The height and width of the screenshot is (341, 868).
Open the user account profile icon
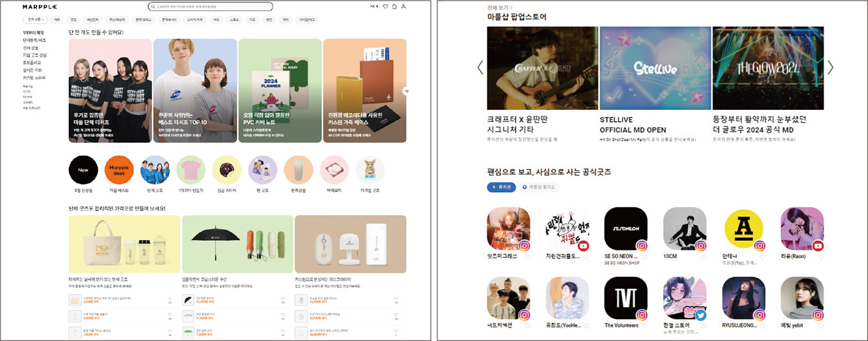[403, 6]
